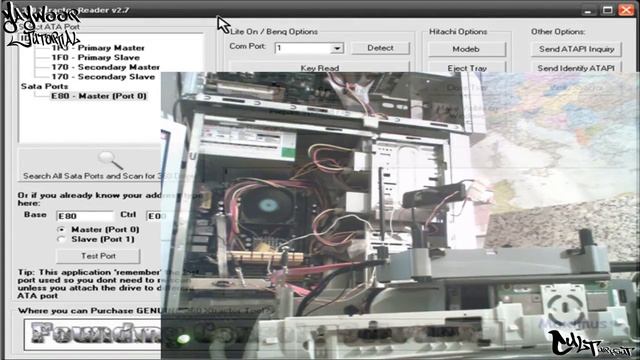Click the Eject Tray button
Image resolution: width=640 pixels, height=360 pixels.
(467, 67)
